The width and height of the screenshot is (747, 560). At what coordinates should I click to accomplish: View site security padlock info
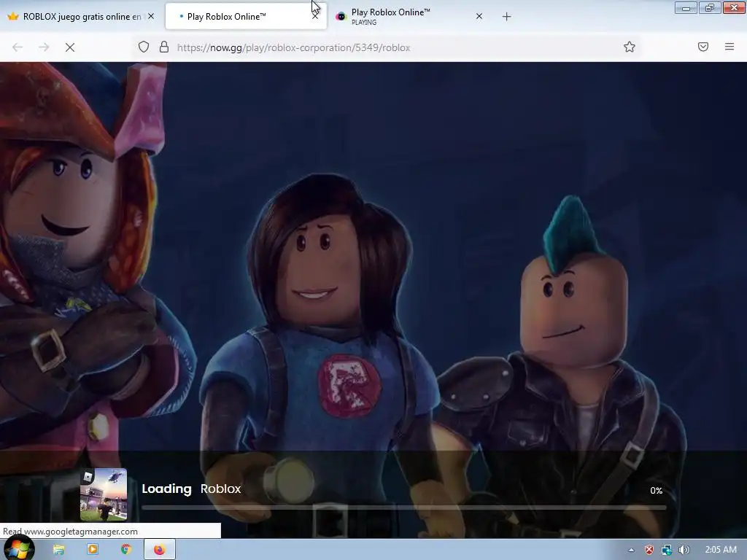164,47
